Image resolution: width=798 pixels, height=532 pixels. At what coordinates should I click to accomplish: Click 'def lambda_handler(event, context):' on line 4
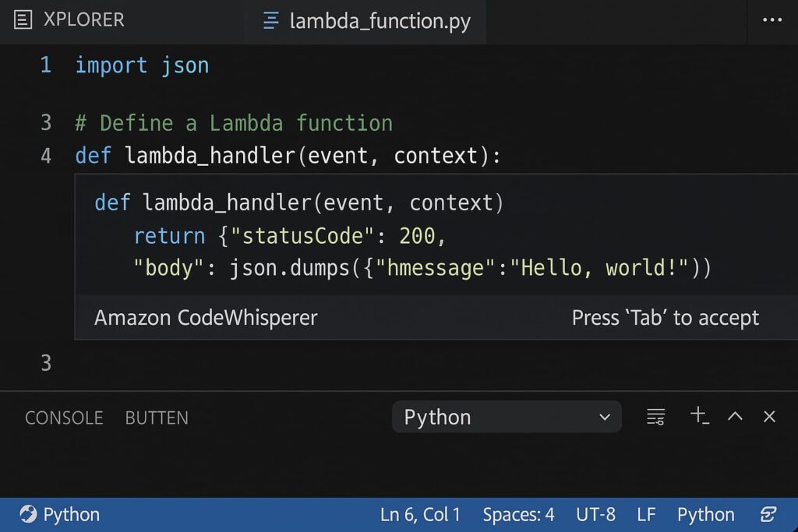pos(288,156)
